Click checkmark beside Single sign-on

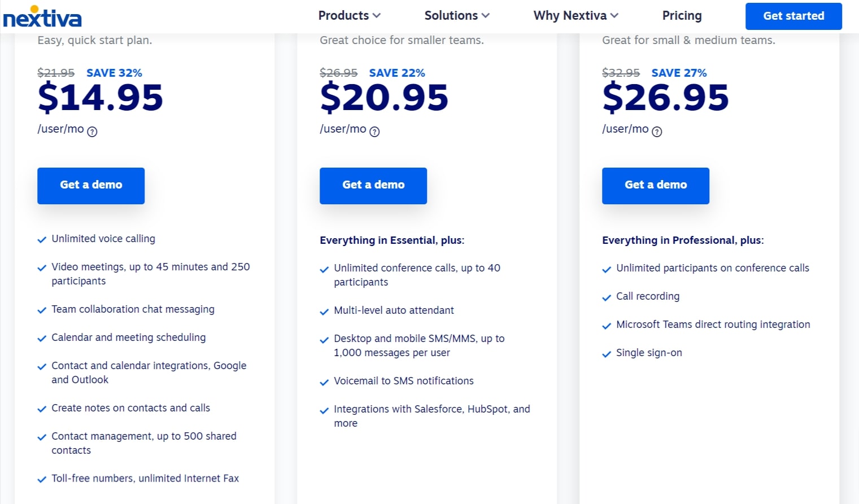click(x=607, y=354)
